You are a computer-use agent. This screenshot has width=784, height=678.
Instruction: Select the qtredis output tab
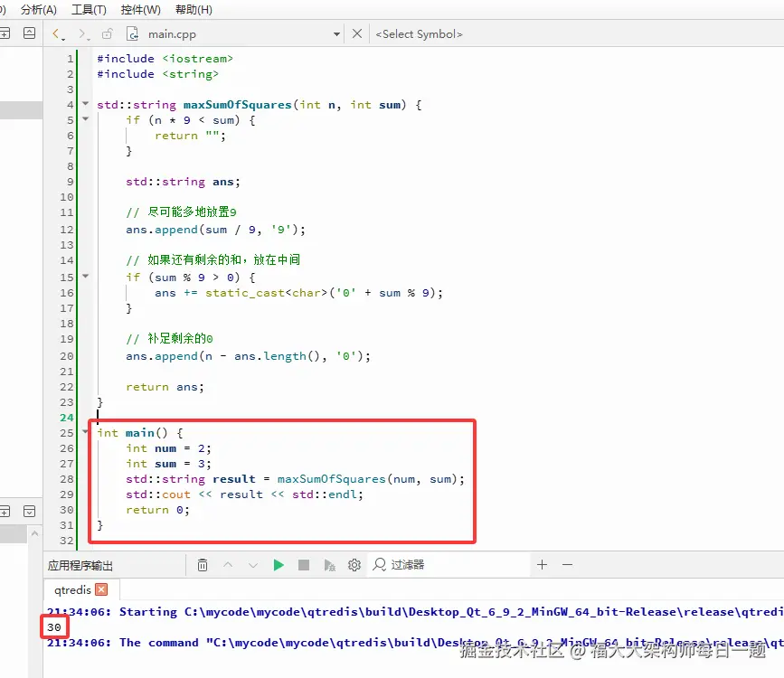tap(72, 590)
